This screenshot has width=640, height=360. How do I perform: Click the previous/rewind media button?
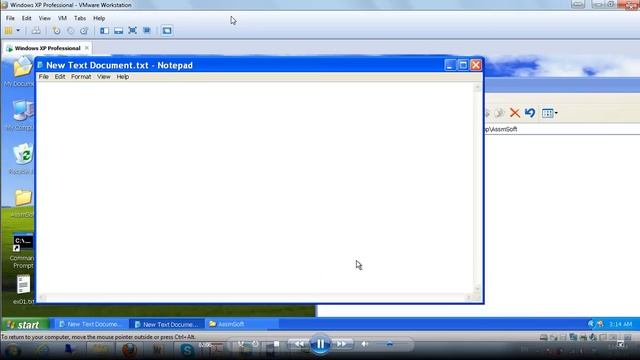299,344
